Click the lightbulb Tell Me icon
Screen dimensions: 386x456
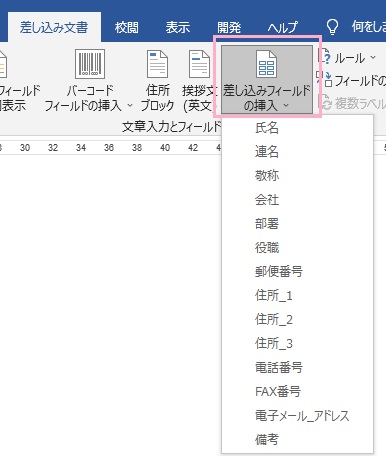pos(332,27)
